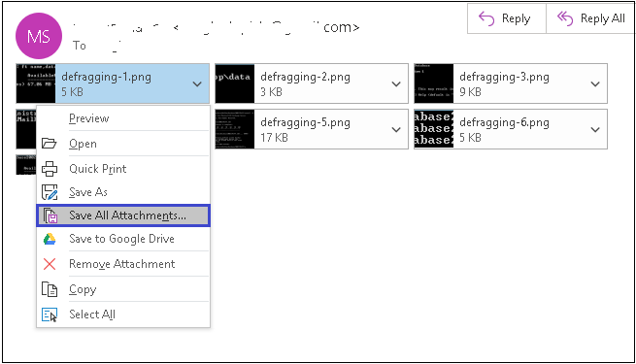This screenshot has width=636, height=364.
Task: Click the Reply All double-arrow icon
Action: coord(565,18)
